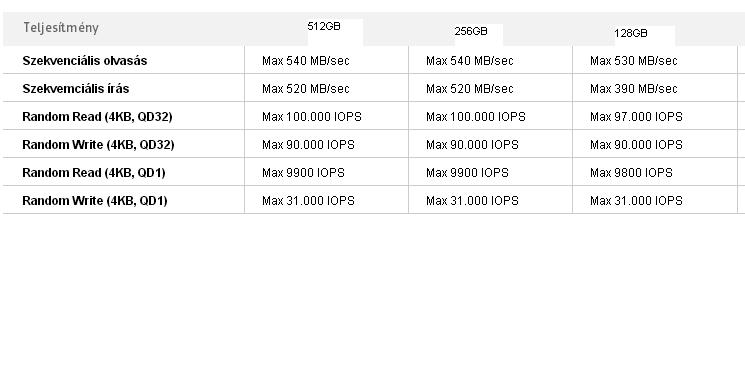745x384 pixels.
Task: Click Random Write (4KB, QD32) row label
Action: pos(98,145)
